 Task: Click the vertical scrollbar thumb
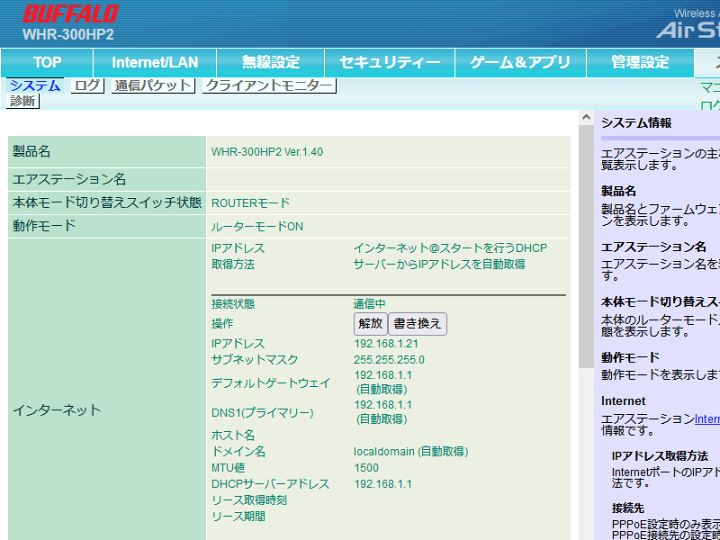click(x=586, y=247)
